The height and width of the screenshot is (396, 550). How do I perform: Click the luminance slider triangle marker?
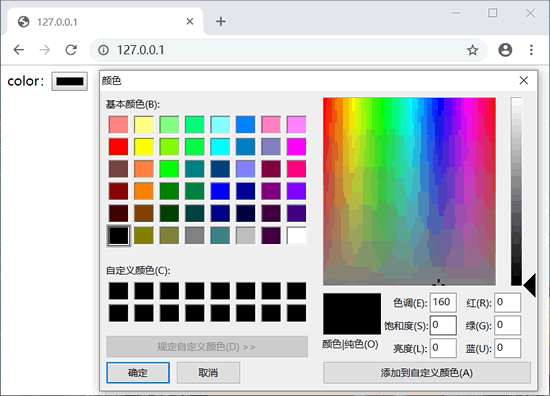point(530,286)
